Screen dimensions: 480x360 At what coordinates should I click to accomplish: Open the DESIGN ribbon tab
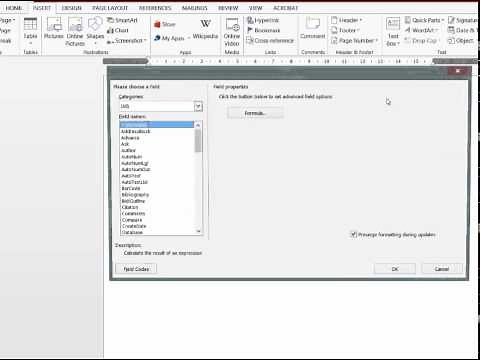[72, 8]
